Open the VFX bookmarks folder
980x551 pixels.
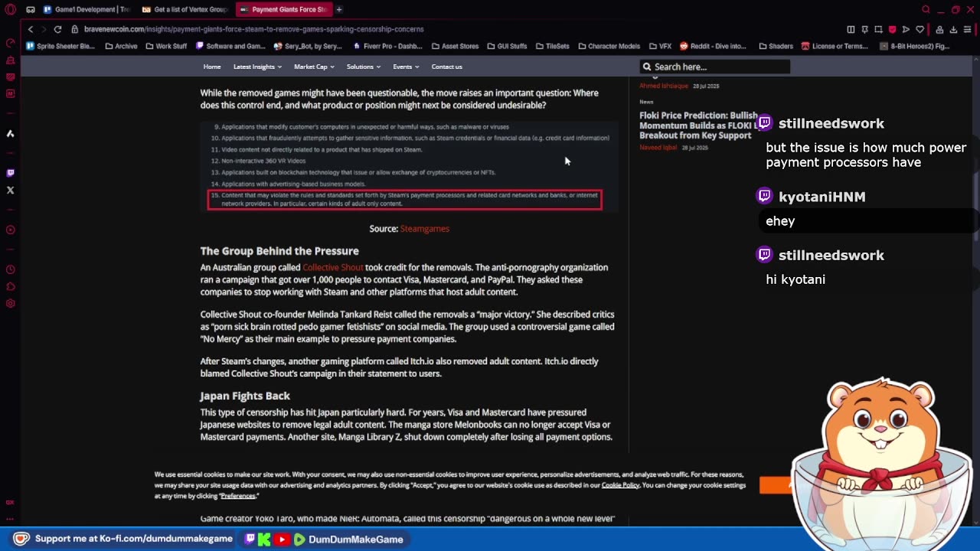659,46
